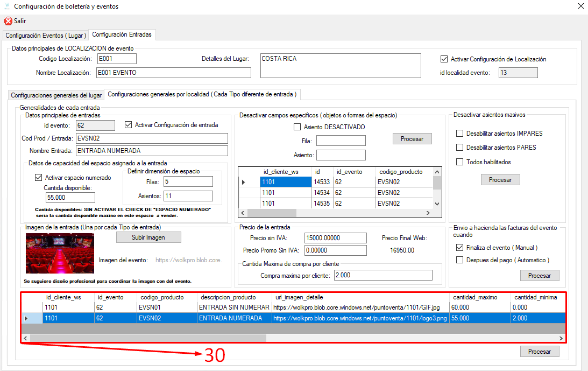Click the red Salir exit icon
Image resolution: width=588 pixels, height=371 pixels.
pos(8,21)
